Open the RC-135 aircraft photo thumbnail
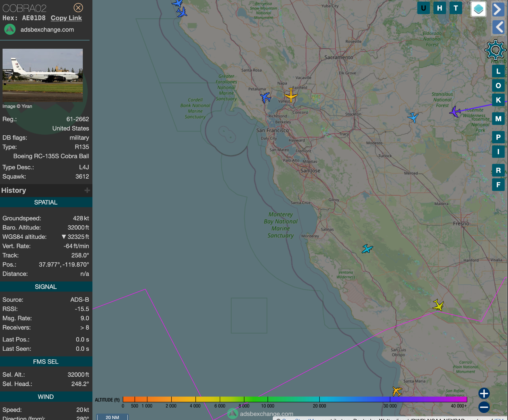Image resolution: width=508 pixels, height=420 pixels. pos(43,75)
